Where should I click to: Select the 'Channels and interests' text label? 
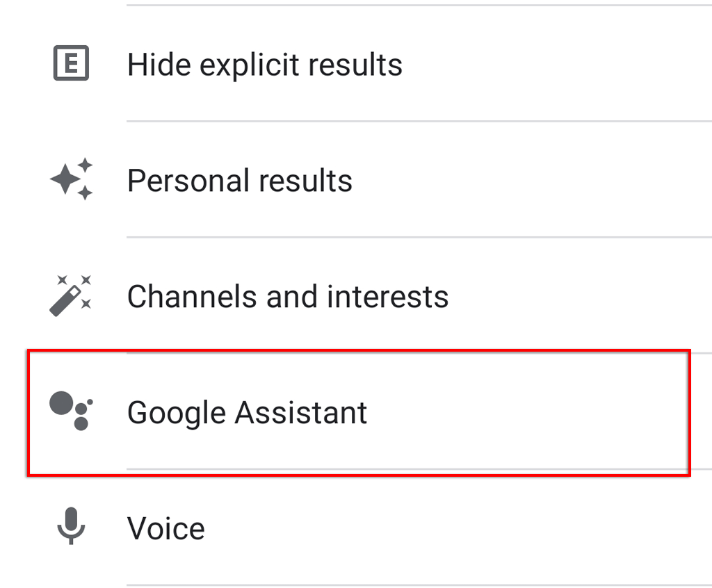[288, 297]
